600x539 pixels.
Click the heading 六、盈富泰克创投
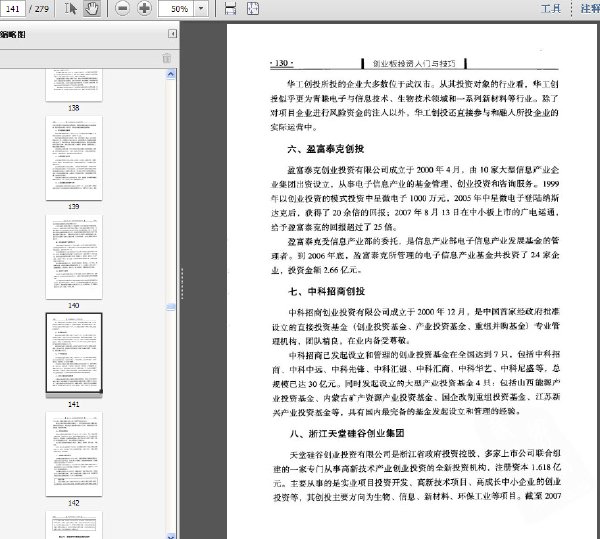tap(326, 149)
